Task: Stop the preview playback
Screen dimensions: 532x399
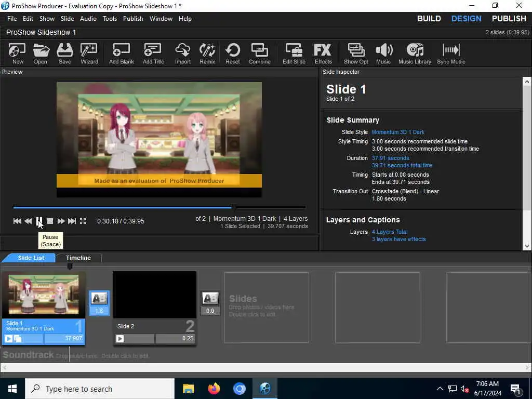Action: [50, 221]
